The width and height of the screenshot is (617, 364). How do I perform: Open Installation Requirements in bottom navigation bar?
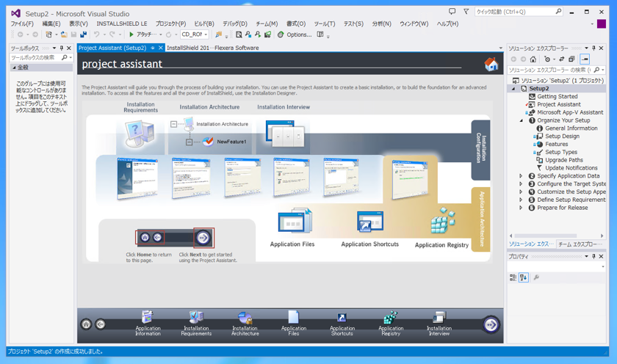click(x=196, y=323)
